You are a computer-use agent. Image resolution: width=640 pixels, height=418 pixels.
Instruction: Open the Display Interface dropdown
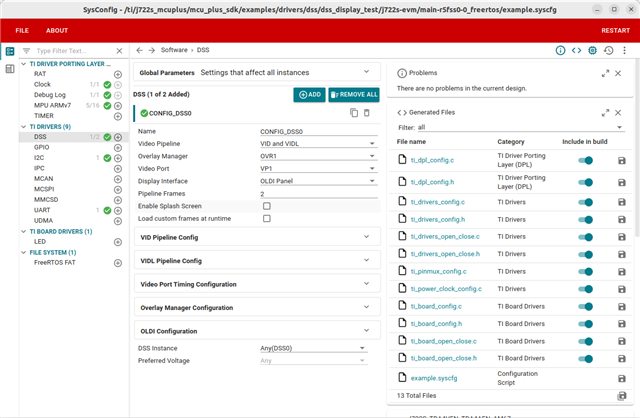point(318,181)
